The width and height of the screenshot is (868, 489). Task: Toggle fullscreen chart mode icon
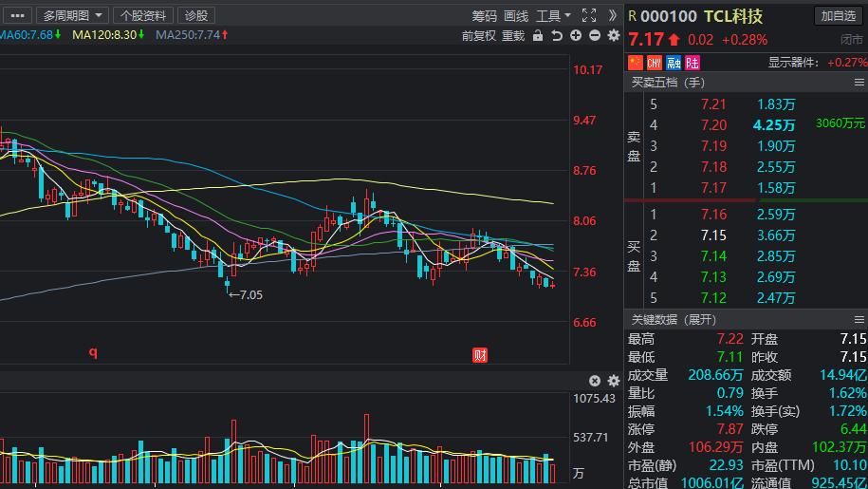[589, 15]
